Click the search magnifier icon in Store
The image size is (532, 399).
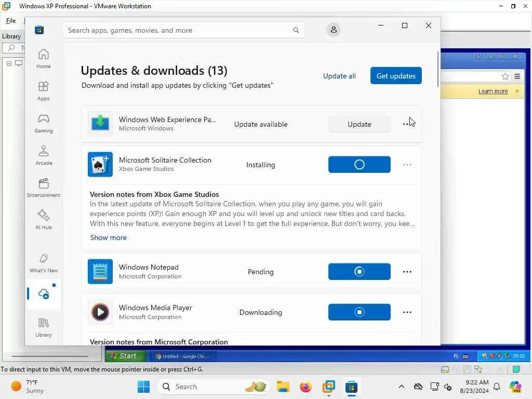click(296, 30)
